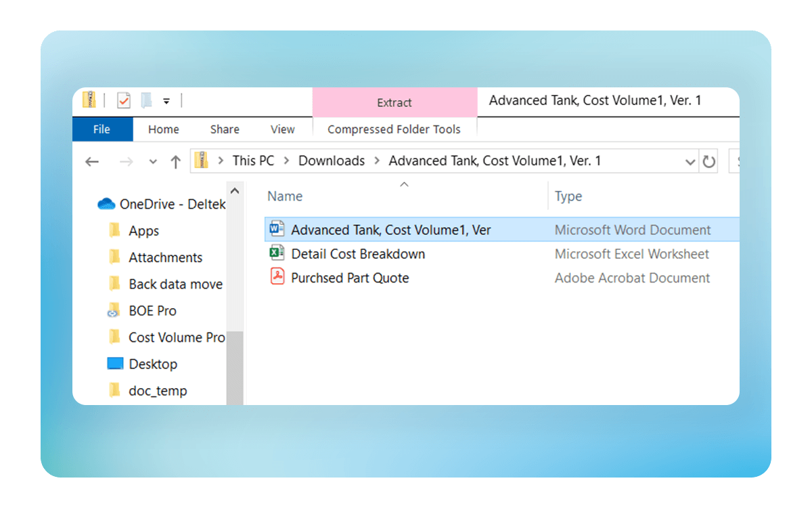Go up one folder level with Up arrow
The height and width of the screenshot is (508, 812).
click(x=176, y=162)
